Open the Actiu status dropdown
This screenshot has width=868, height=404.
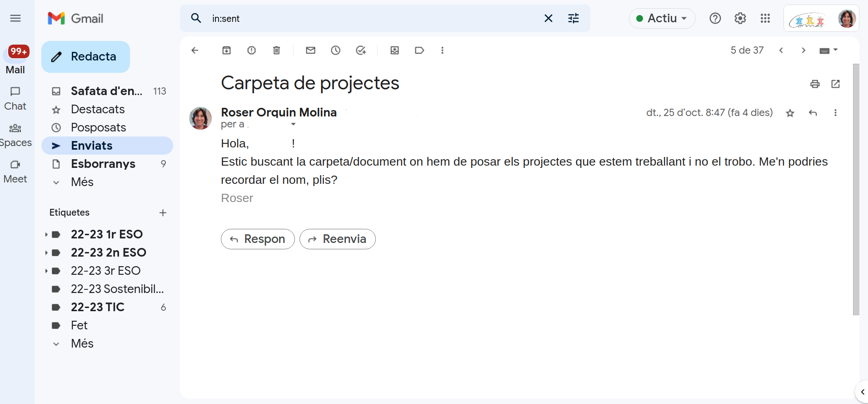(662, 18)
